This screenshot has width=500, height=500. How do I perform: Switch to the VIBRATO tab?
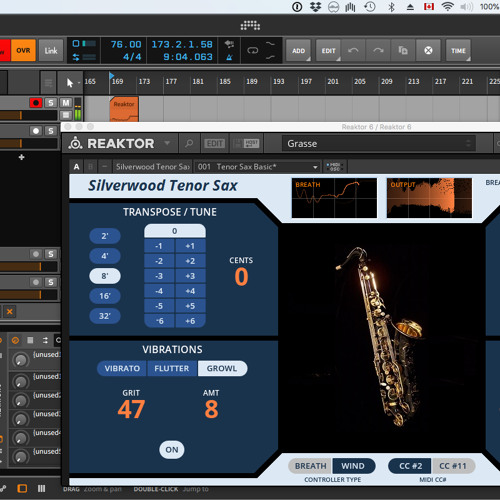coord(122,368)
